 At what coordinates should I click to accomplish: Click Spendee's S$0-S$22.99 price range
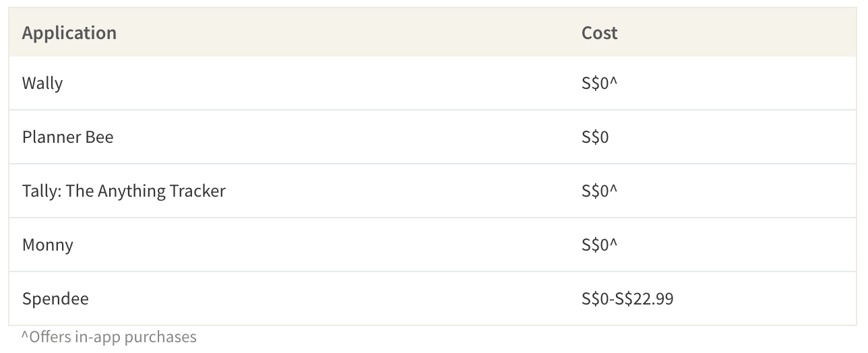[x=627, y=298]
